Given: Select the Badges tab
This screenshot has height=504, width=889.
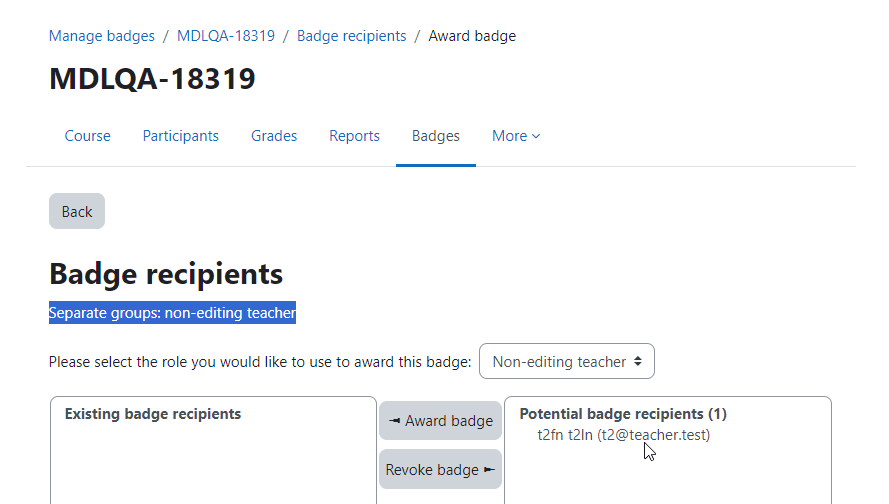Looking at the screenshot, I should click(435, 136).
